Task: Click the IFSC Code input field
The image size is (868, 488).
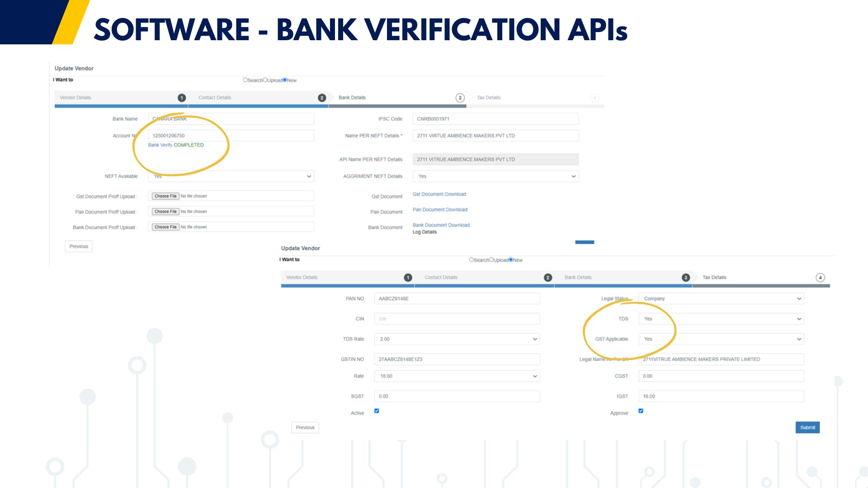Action: pyautogui.click(x=495, y=119)
